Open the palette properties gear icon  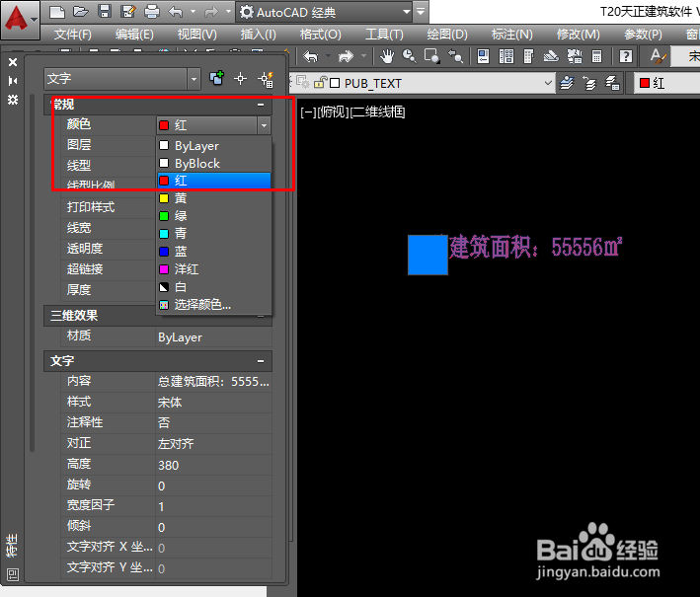(x=13, y=100)
